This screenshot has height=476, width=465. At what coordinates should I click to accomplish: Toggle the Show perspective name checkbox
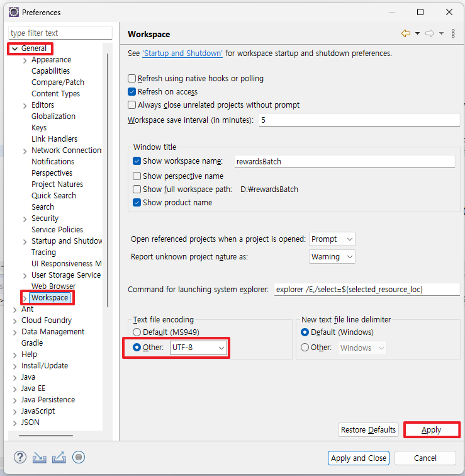(x=137, y=176)
